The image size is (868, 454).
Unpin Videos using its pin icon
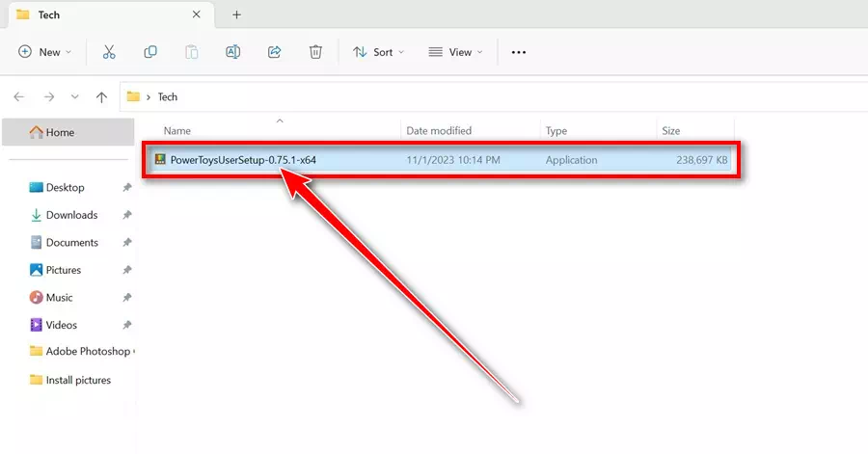click(126, 325)
